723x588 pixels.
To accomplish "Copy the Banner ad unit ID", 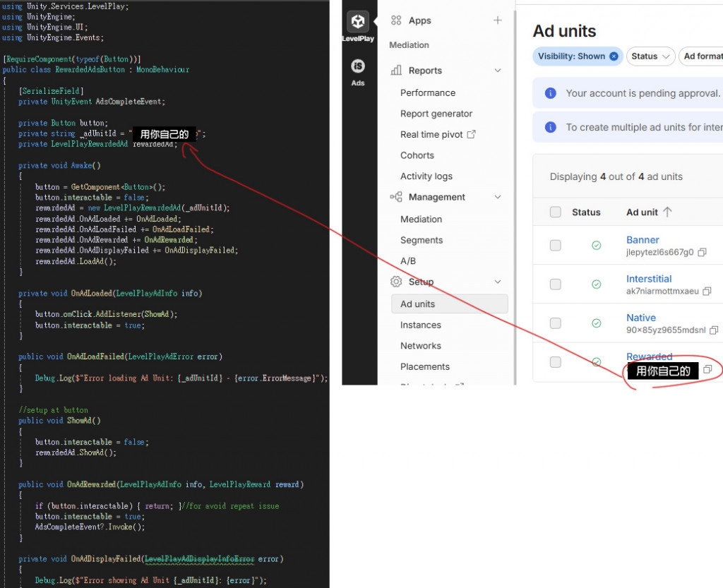I will coord(702,252).
